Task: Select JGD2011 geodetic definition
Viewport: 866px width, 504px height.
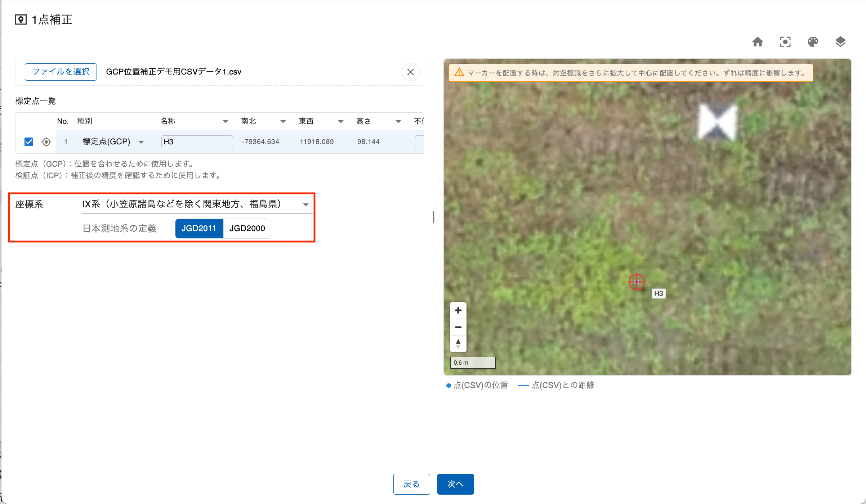Action: point(199,228)
